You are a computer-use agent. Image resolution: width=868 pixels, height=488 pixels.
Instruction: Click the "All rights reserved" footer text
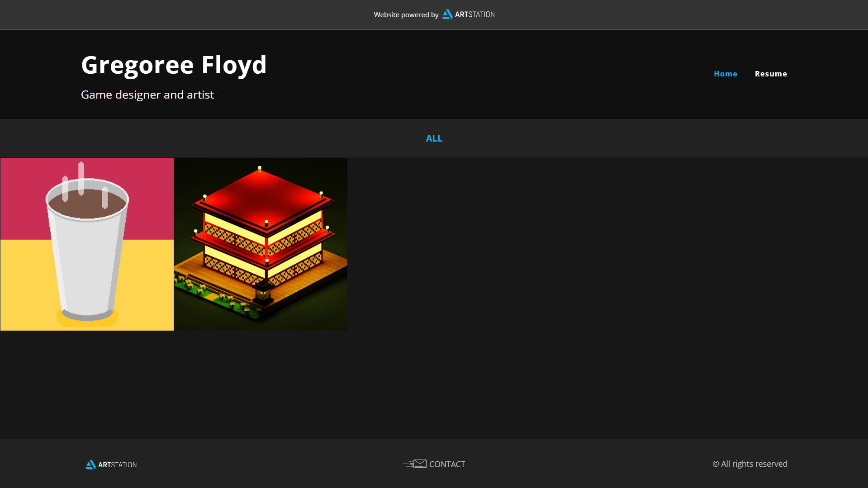pyautogui.click(x=754, y=464)
